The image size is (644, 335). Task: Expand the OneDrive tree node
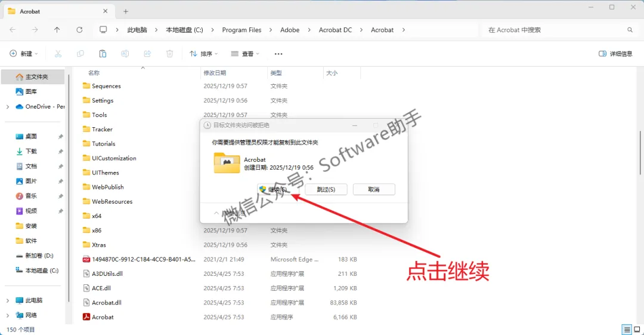[7, 106]
